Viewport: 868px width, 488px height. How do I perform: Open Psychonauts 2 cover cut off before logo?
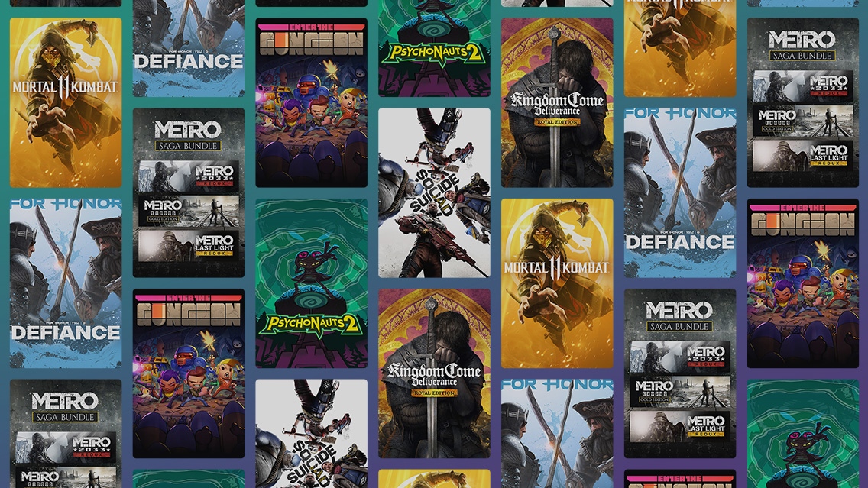click(803, 434)
